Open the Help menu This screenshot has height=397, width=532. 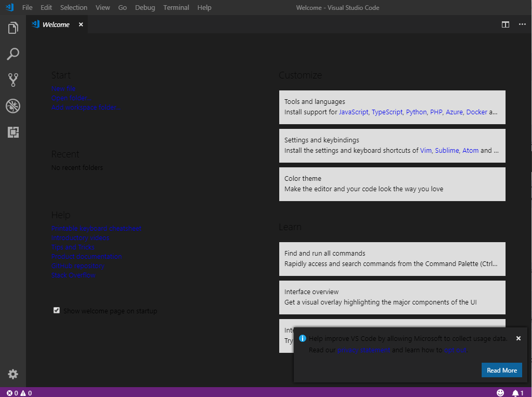point(204,7)
